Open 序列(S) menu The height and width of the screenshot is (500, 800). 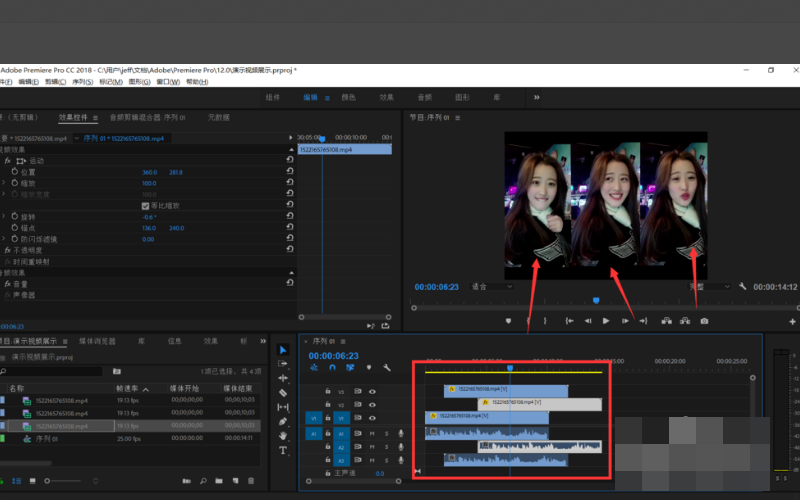pos(83,82)
